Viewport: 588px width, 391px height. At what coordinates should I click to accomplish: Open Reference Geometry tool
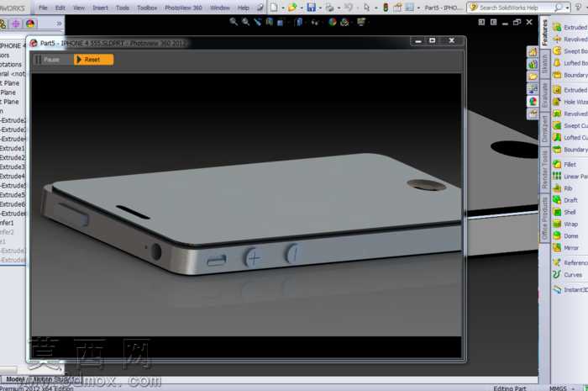570,262
